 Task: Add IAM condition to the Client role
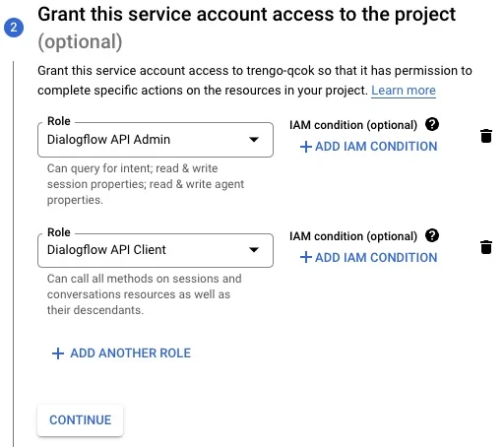point(369,257)
